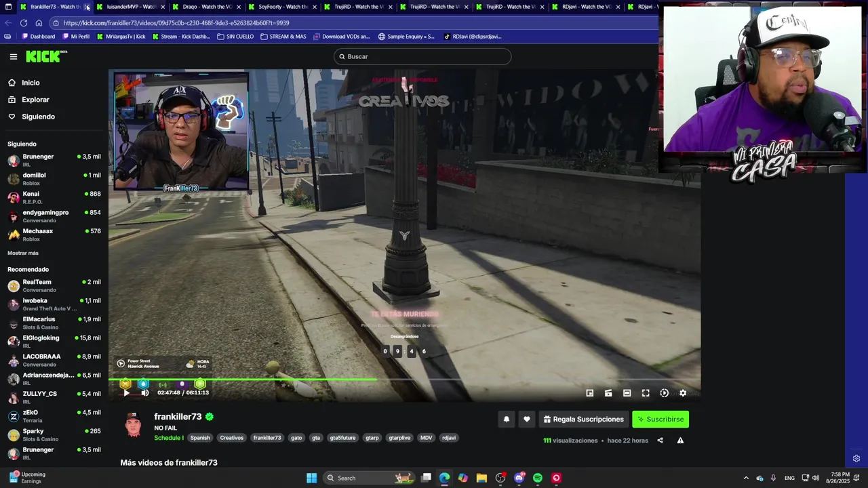This screenshot has width=868, height=488.
Task: Toggle theater mode on the player
Action: click(627, 393)
